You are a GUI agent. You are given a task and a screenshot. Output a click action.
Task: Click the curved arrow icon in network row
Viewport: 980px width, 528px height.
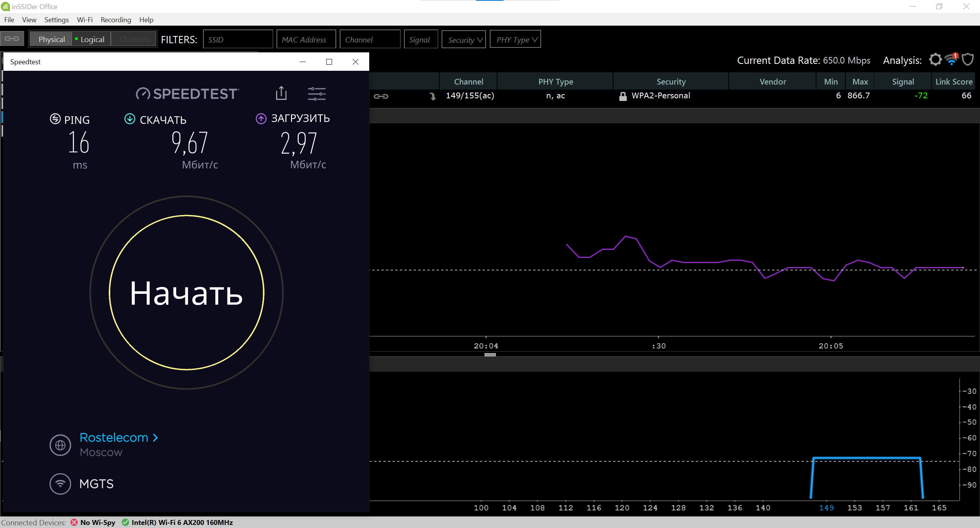click(432, 96)
